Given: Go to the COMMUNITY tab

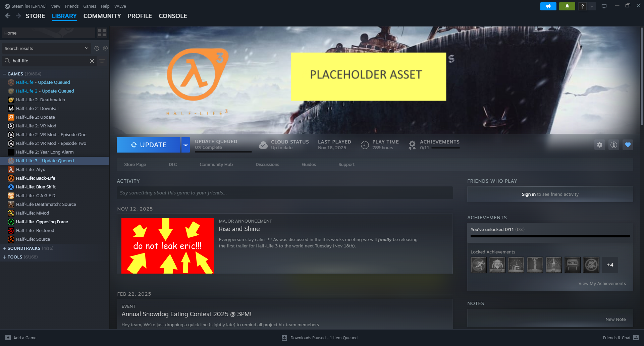Looking at the screenshot, I should point(102,16).
